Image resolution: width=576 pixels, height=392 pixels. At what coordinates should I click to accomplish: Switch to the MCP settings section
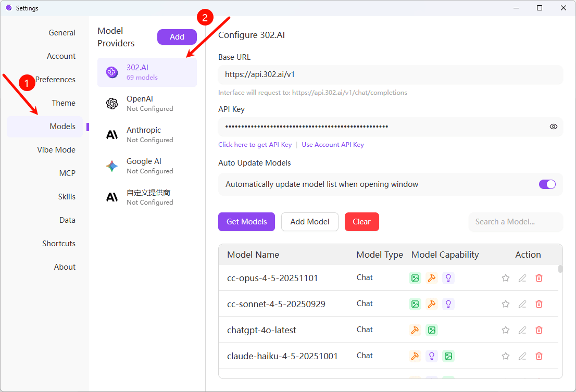(x=67, y=173)
